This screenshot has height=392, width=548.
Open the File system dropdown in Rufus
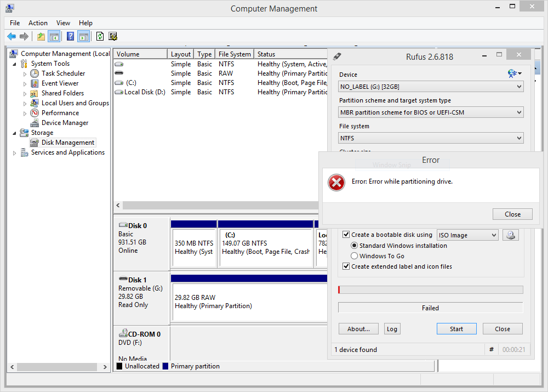click(519, 137)
